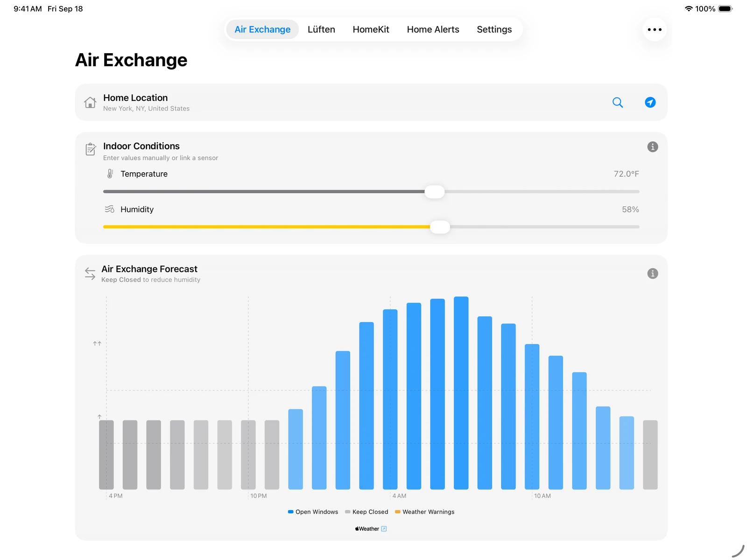747x560 pixels.
Task: Click the Keep Closed legend entry
Action: pos(366,512)
